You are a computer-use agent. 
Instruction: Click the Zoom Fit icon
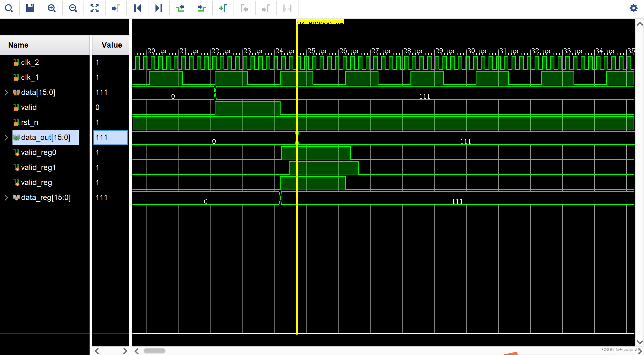pos(94,8)
